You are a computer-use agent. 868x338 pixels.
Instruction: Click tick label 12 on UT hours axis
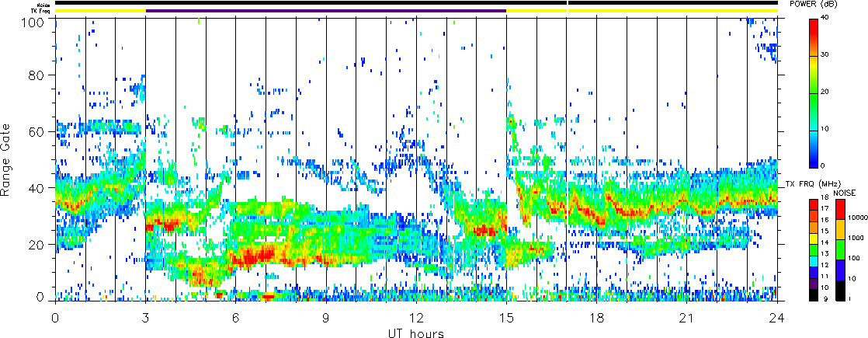(416, 318)
